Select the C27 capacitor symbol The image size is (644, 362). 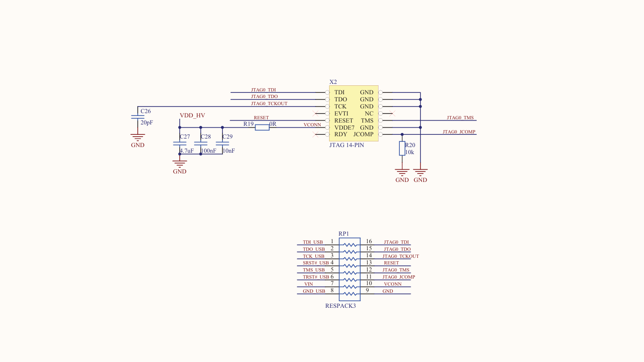pos(180,143)
